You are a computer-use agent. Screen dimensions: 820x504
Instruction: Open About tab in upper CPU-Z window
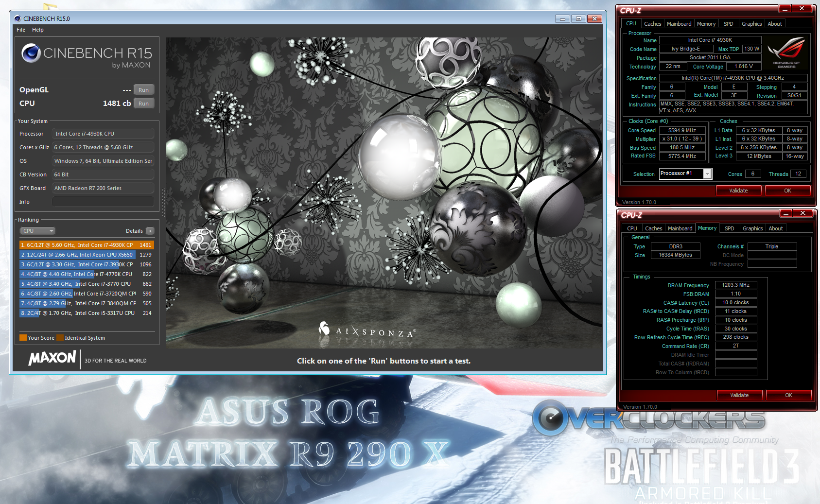point(775,24)
